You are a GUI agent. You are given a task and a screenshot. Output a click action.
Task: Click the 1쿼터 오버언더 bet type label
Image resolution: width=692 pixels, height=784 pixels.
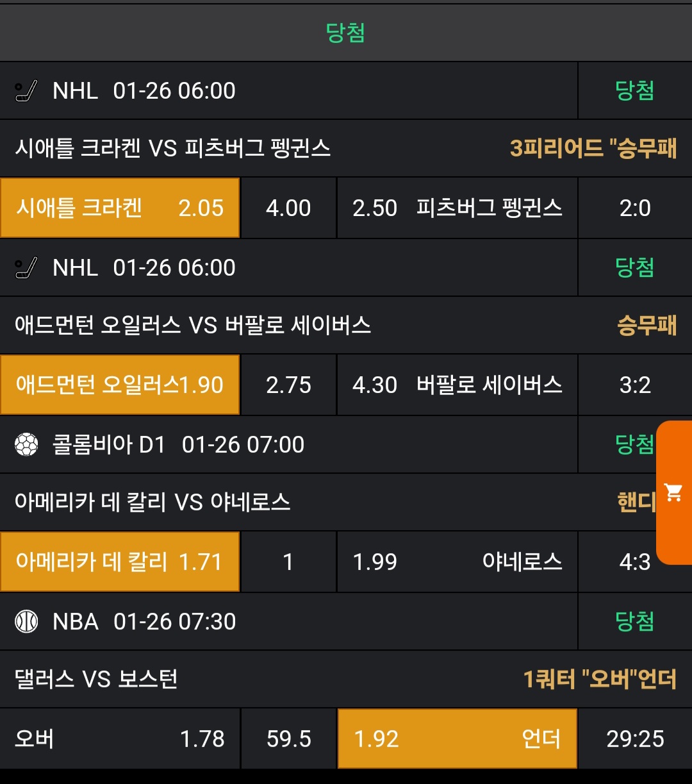600,680
